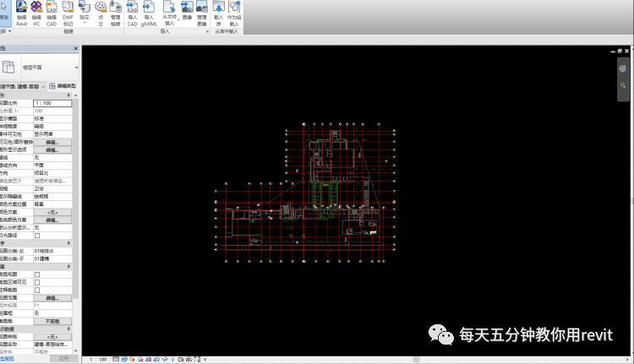This screenshot has height=364, width=634.
Task: Click the Link IFC icon
Action: pos(36,12)
